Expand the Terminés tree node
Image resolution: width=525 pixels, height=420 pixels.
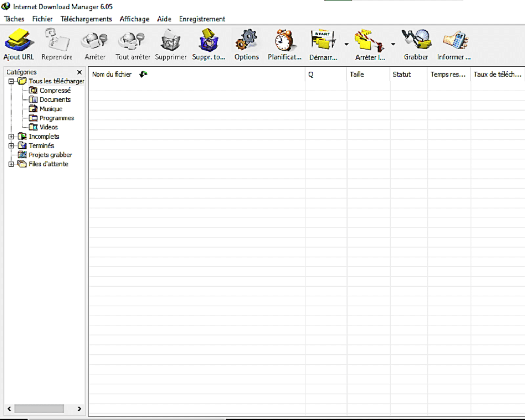tap(11, 146)
